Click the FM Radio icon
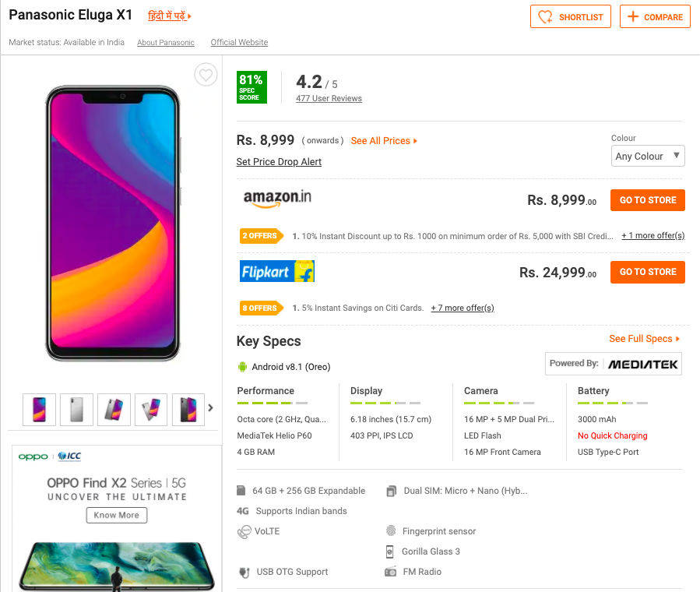The width and height of the screenshot is (700, 592). pos(391,572)
